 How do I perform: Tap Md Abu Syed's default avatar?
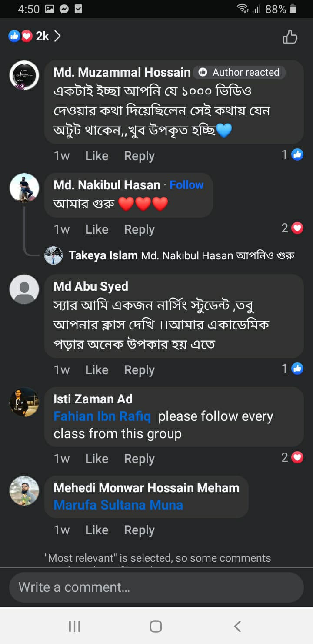pos(24,289)
